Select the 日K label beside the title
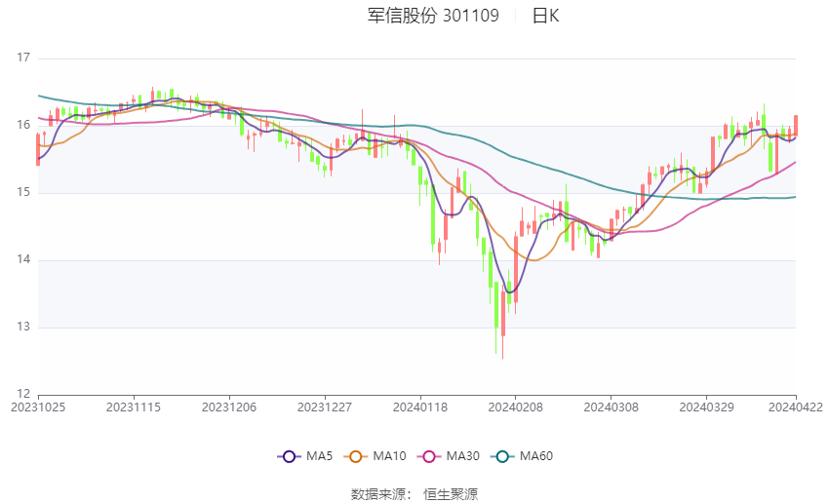829x504 pixels. (x=545, y=16)
